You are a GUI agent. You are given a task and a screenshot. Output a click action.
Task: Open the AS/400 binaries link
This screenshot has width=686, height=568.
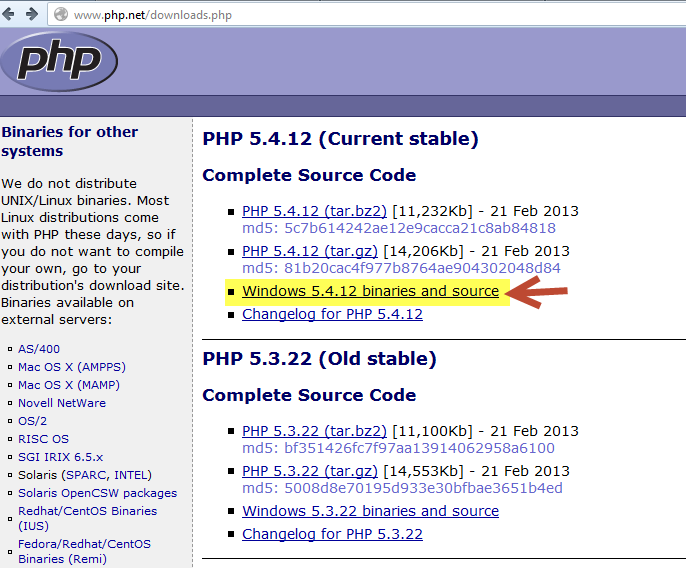point(38,349)
